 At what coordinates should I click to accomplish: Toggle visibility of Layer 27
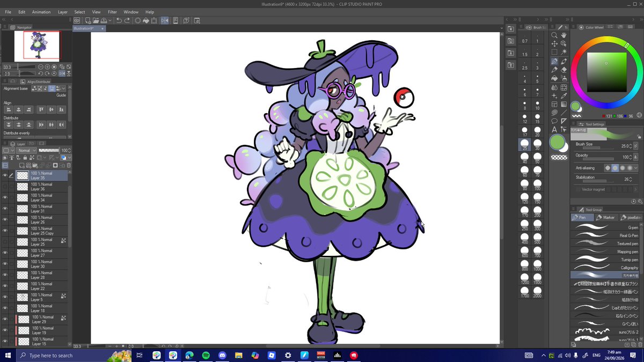[5, 253]
